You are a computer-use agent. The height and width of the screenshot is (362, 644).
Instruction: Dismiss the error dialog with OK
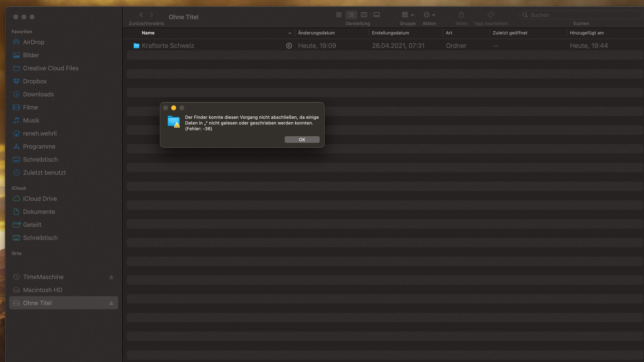[302, 140]
